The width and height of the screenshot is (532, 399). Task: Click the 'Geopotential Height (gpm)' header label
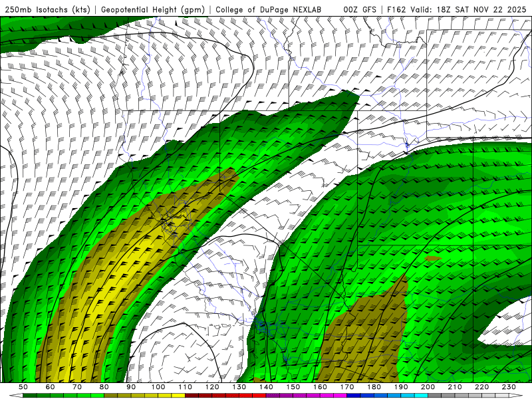(153, 9)
